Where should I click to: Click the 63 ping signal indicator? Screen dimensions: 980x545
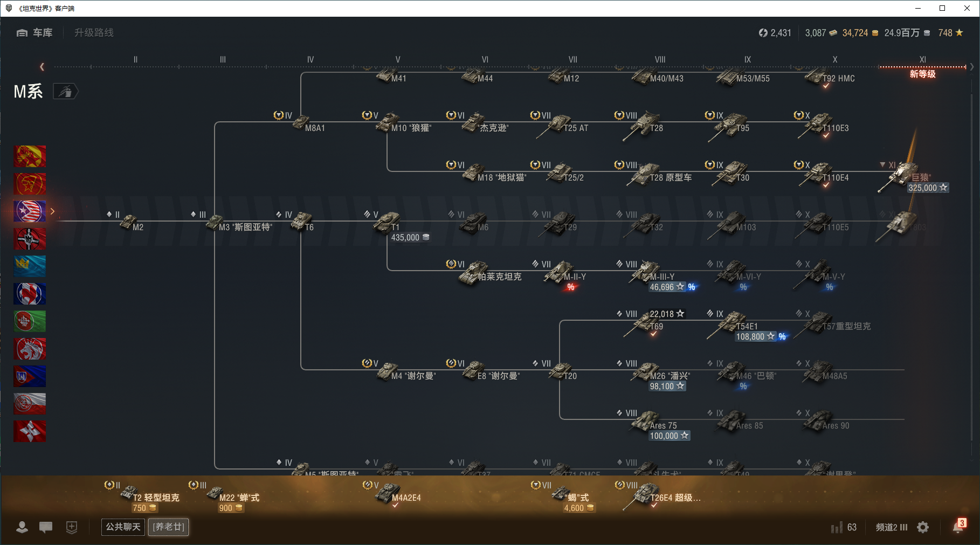pos(844,527)
